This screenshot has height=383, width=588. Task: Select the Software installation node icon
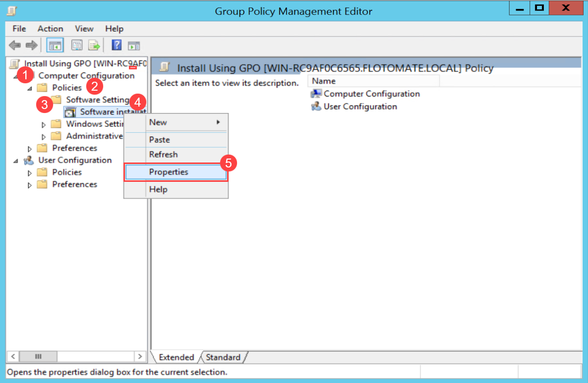coord(70,112)
